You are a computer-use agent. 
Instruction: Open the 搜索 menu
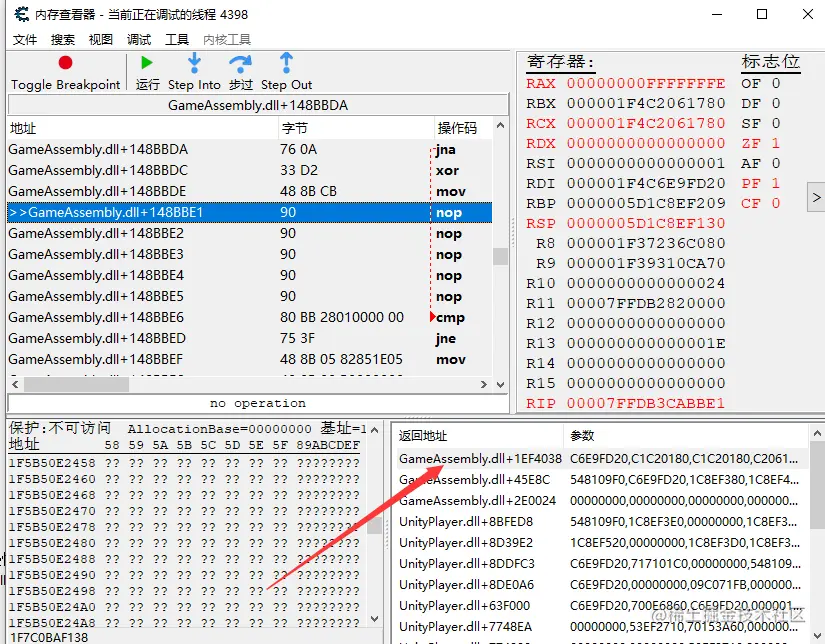click(63, 39)
